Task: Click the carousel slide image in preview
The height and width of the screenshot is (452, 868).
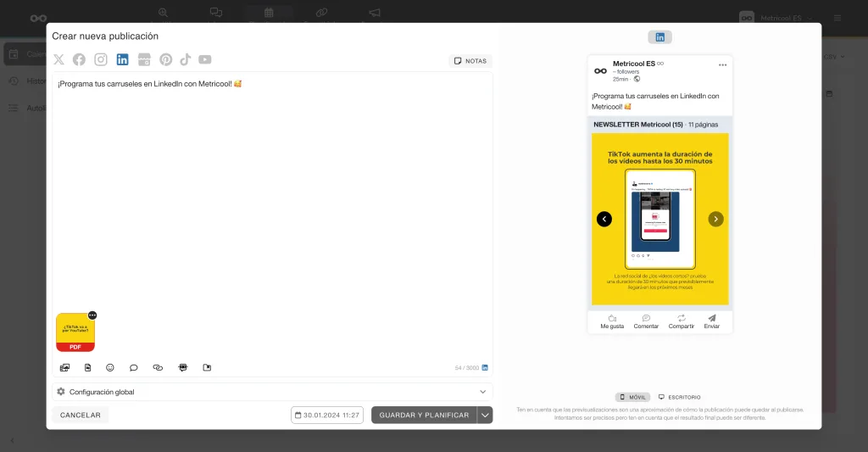Action: (659, 219)
